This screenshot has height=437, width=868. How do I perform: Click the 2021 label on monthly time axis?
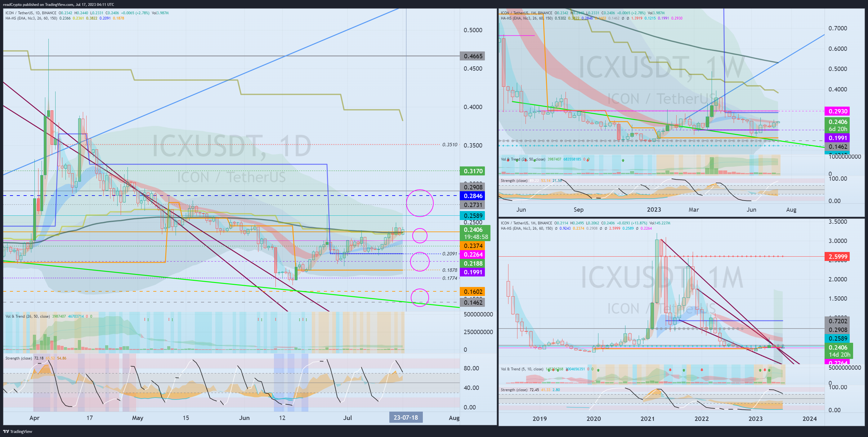[647, 418]
